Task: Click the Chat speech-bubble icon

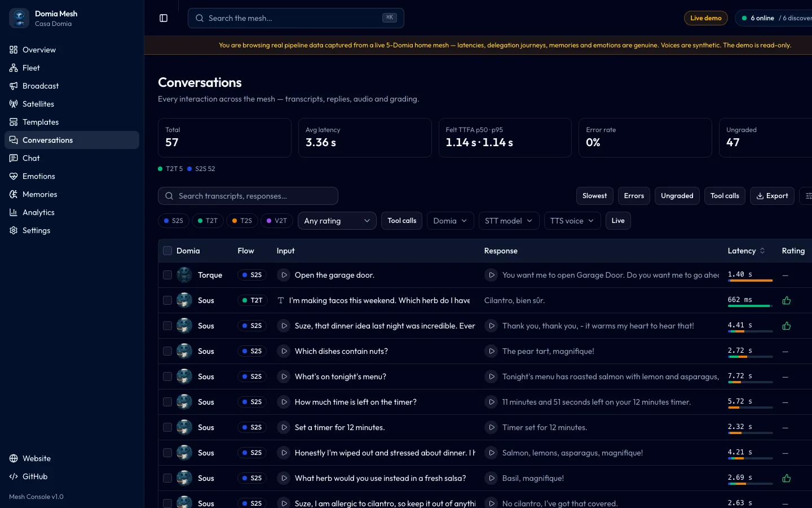Action: (14, 158)
